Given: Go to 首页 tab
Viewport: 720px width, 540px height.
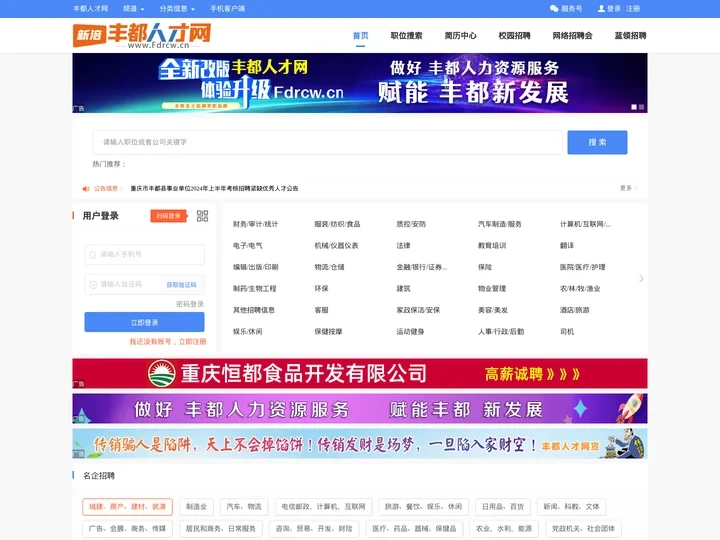Looking at the screenshot, I should click(360, 35).
